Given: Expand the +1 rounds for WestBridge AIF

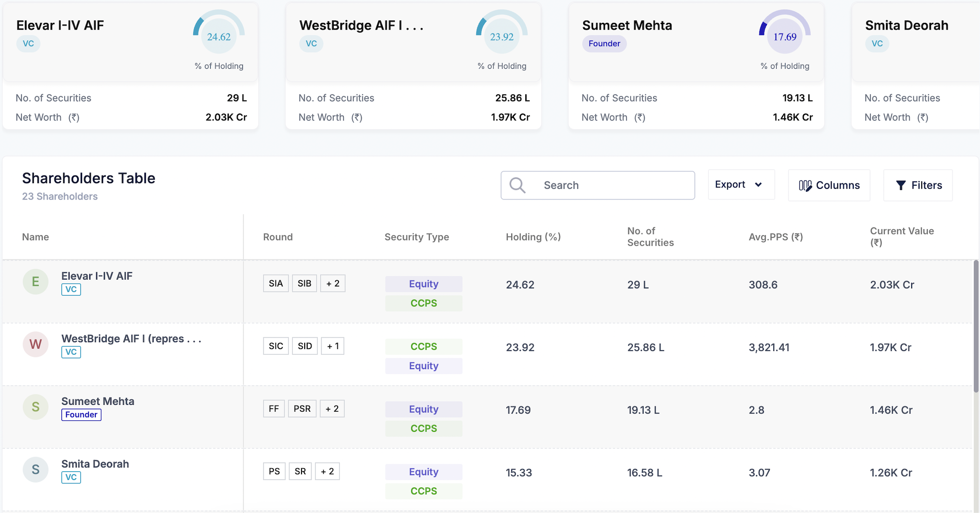Looking at the screenshot, I should coord(332,346).
